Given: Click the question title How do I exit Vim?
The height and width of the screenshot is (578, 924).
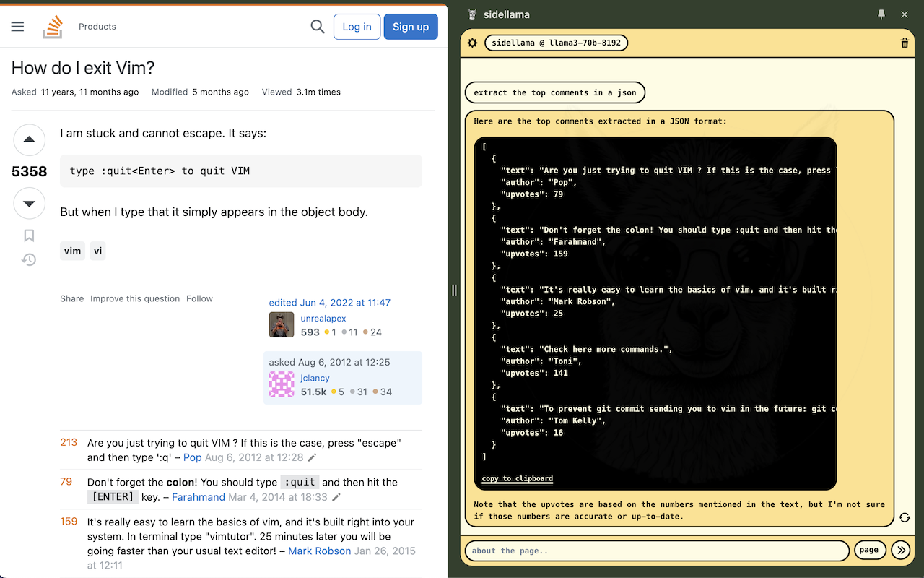Looking at the screenshot, I should [83, 68].
